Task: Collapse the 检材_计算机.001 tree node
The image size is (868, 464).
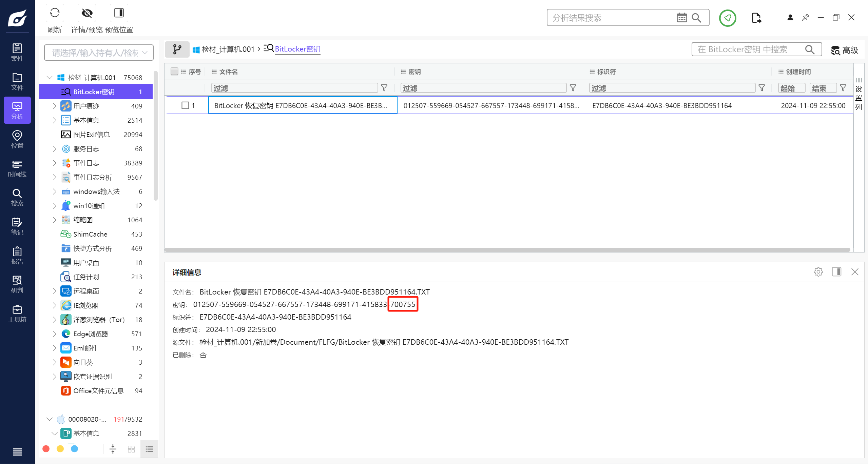Action: click(50, 78)
